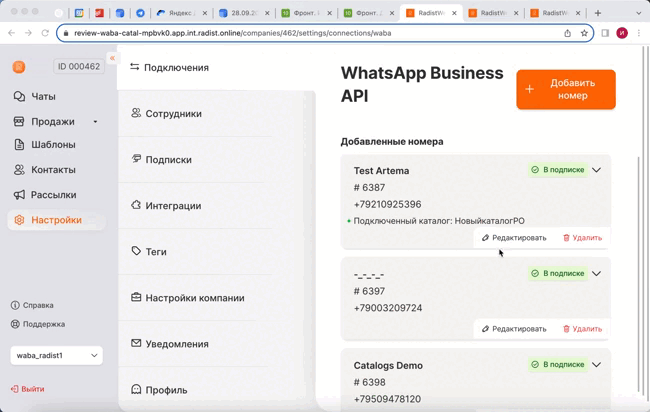The width and height of the screenshot is (650, 412).
Task: Click the Telegram pinned tab icon
Action: (141, 13)
